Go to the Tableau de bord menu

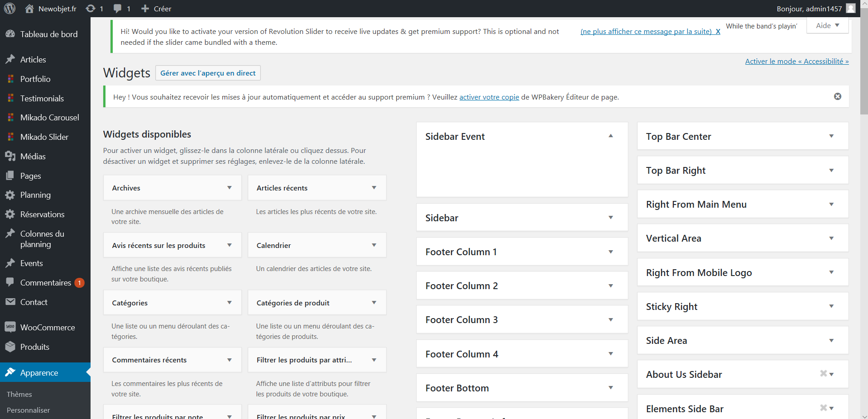48,34
